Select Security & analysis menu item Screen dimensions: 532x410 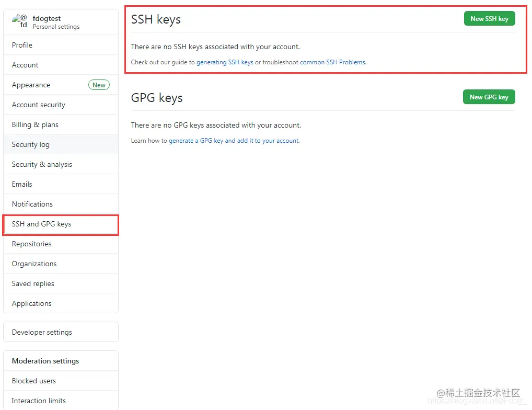pos(61,164)
